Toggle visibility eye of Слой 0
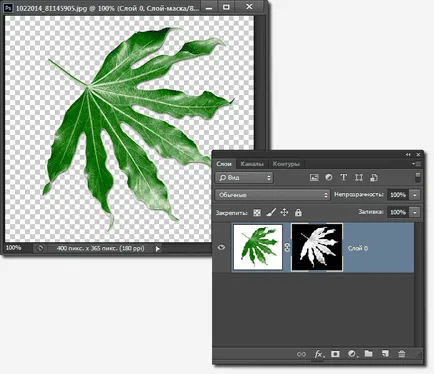 click(222, 247)
